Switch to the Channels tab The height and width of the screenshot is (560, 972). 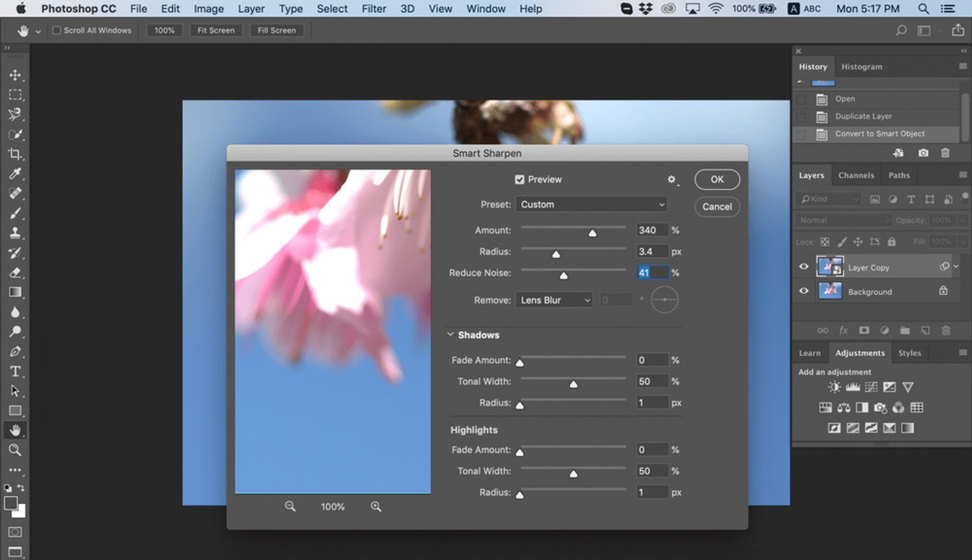[856, 175]
